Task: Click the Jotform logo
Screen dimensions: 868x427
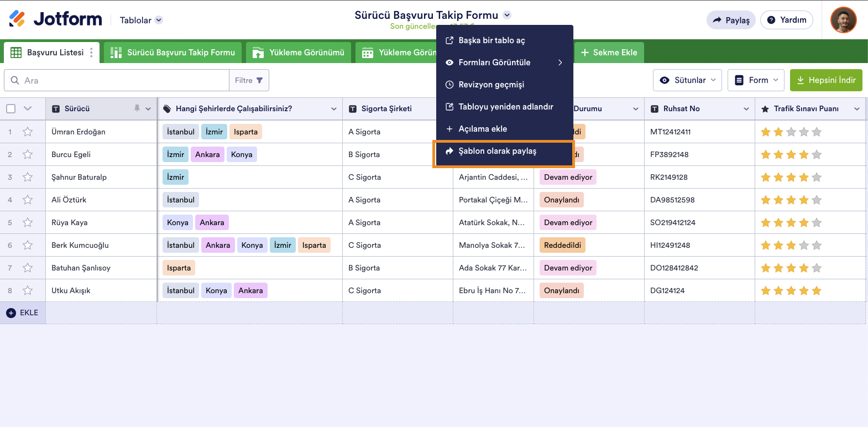Action: point(56,19)
